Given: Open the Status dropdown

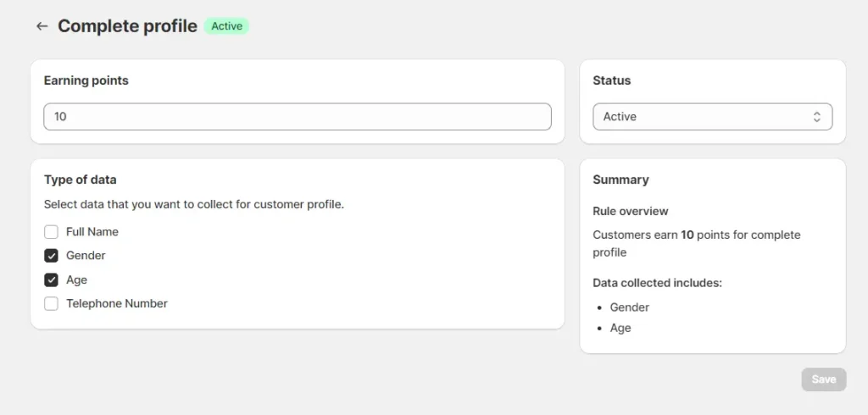Looking at the screenshot, I should click(x=711, y=117).
